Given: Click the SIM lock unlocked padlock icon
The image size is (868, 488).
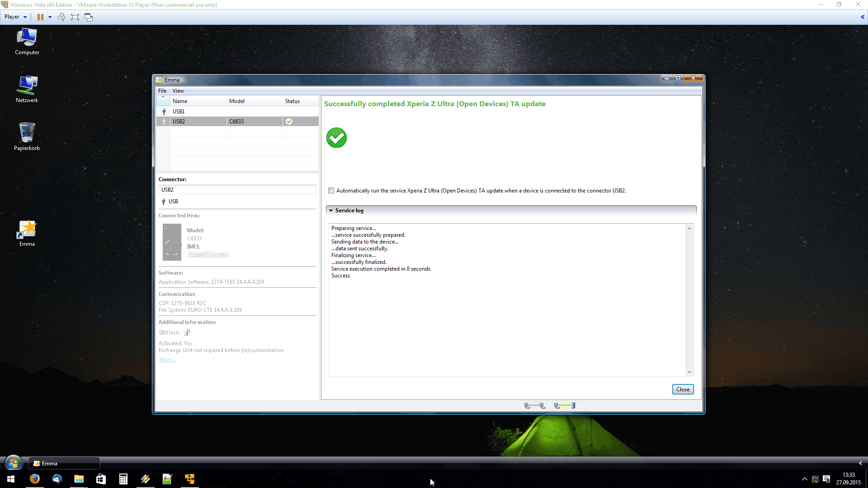Looking at the screenshot, I should (x=187, y=333).
